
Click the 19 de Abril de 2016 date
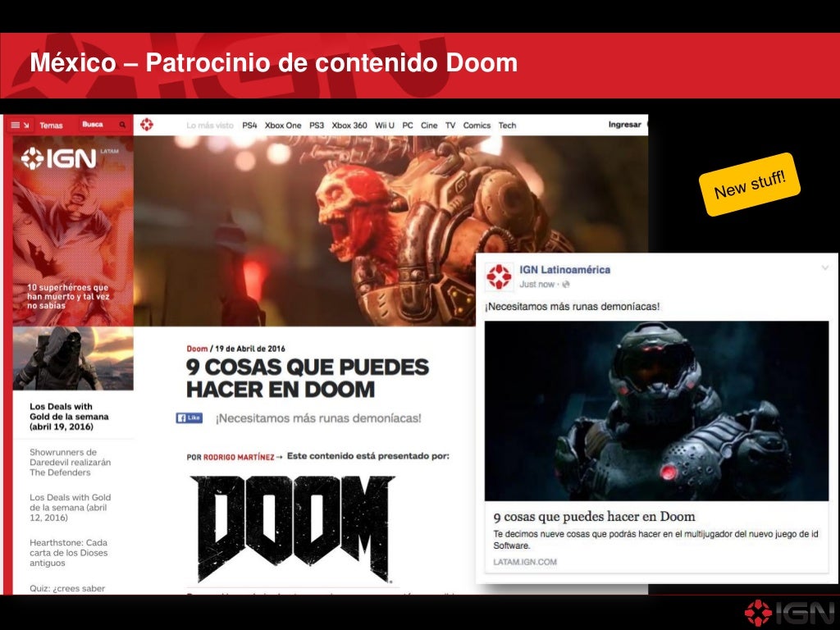point(250,348)
